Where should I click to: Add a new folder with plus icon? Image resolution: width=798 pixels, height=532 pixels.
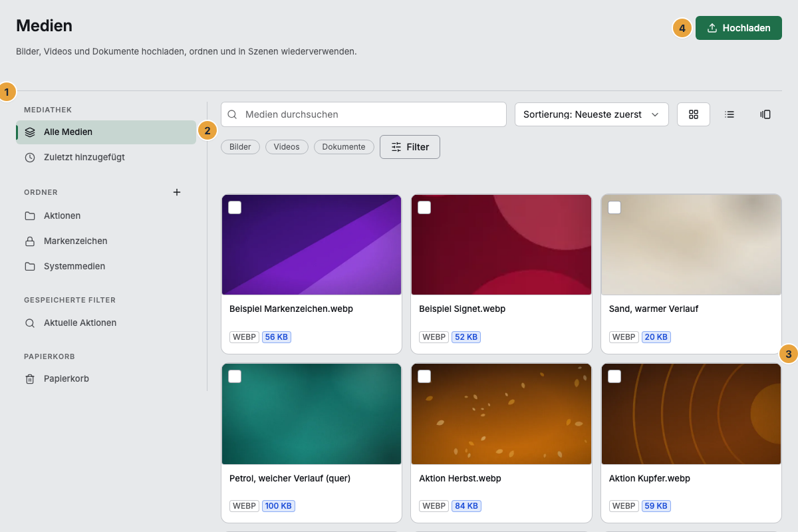(177, 192)
